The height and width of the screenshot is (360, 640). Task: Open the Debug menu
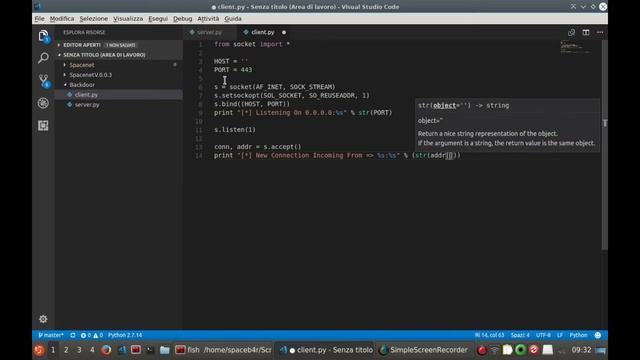point(182,19)
